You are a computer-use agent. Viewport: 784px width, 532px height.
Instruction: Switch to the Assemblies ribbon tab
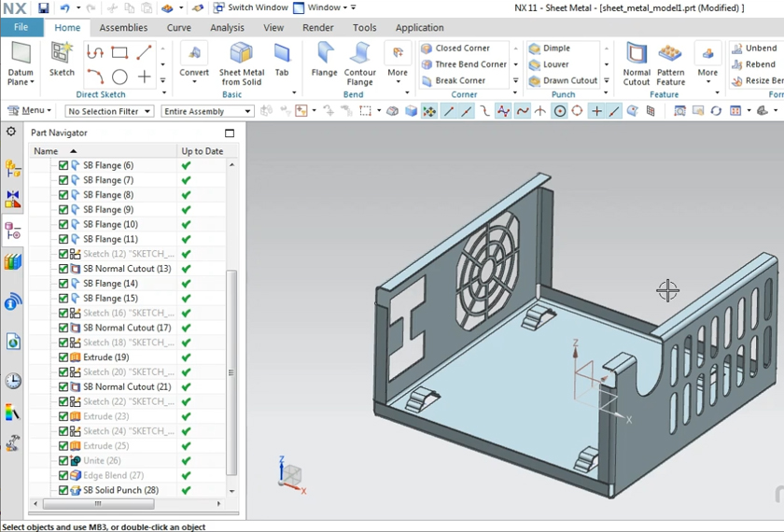pyautogui.click(x=123, y=28)
